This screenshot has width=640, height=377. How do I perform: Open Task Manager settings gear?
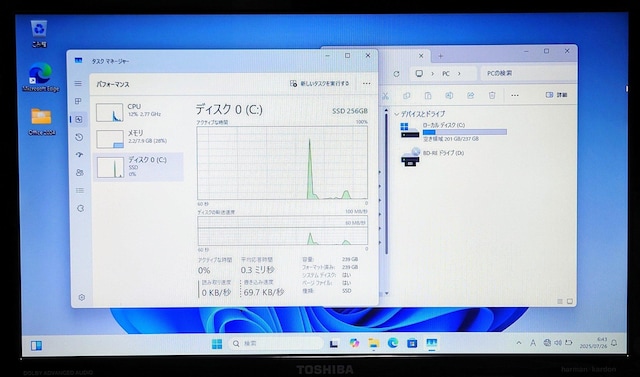[x=82, y=297]
